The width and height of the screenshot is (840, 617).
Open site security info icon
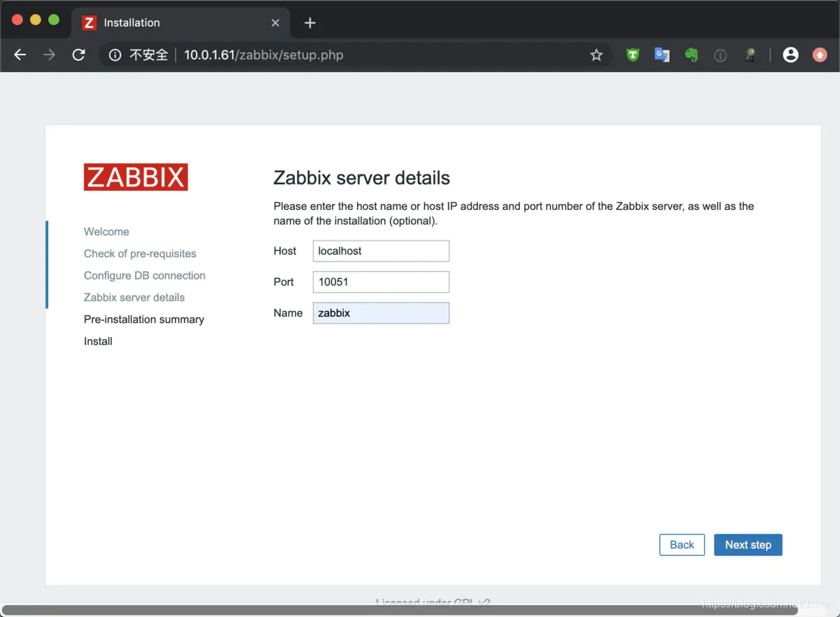point(115,55)
